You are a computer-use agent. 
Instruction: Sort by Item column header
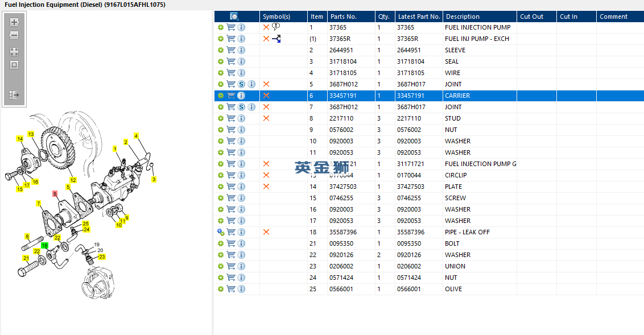[317, 16]
